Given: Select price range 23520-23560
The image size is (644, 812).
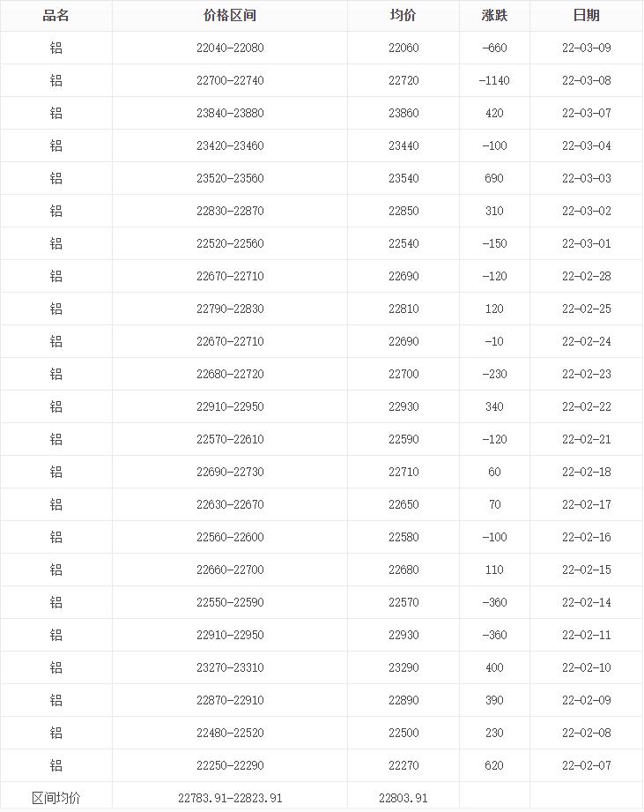Looking at the screenshot, I should pos(230,179).
